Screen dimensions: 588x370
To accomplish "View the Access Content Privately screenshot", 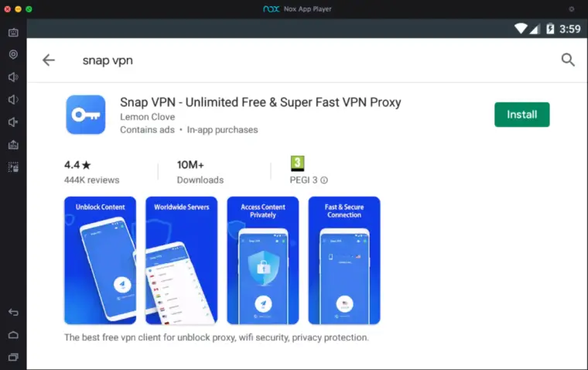I will tap(263, 260).
